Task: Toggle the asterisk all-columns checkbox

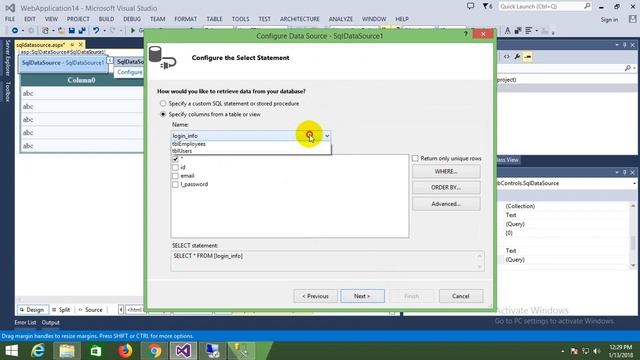Action: [175, 159]
